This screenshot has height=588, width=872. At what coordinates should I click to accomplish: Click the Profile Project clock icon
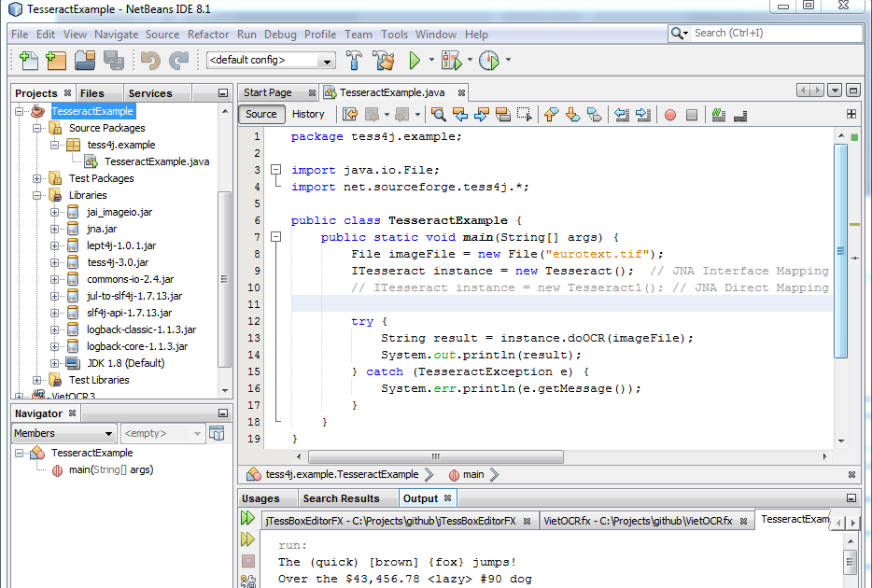point(489,60)
